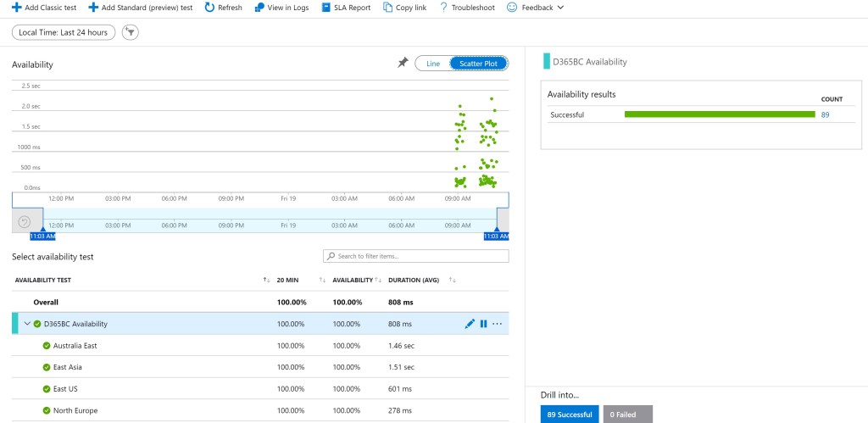Edit the D365BC Availability test
The image size is (868, 423).
[x=470, y=324]
